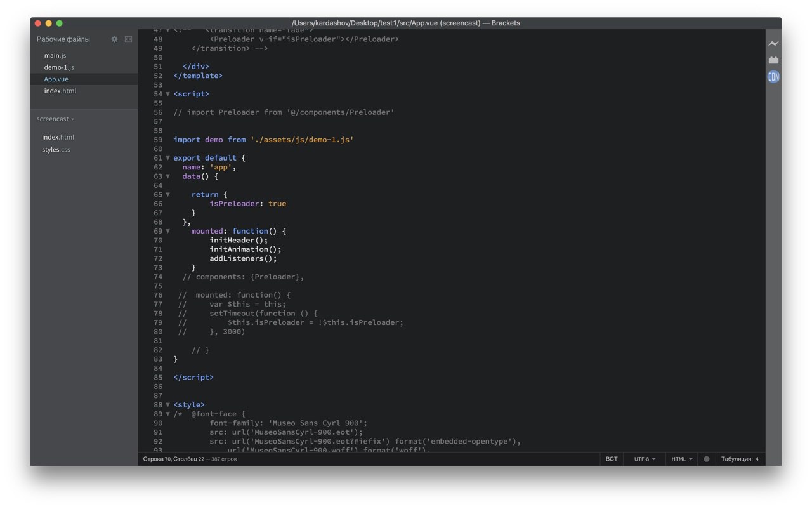Screen dimensions: 812x509
Task: Click the Рабочие файлы sidebar header
Action: [63, 39]
